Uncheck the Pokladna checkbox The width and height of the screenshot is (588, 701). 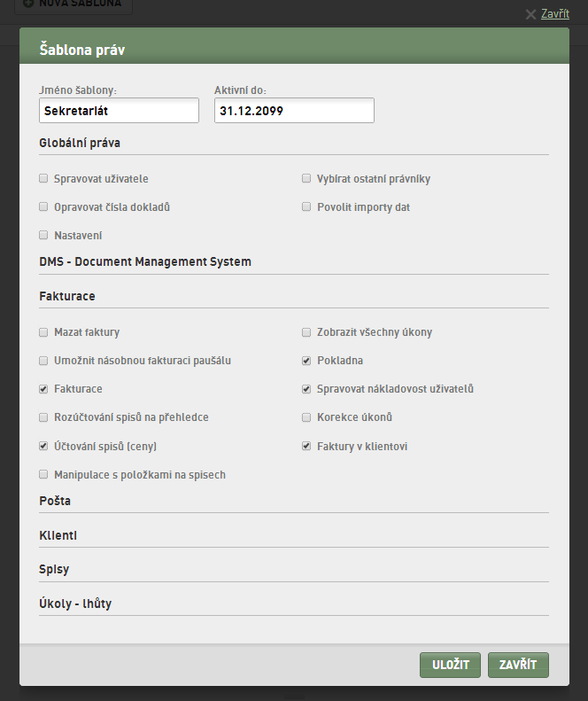[x=306, y=361]
